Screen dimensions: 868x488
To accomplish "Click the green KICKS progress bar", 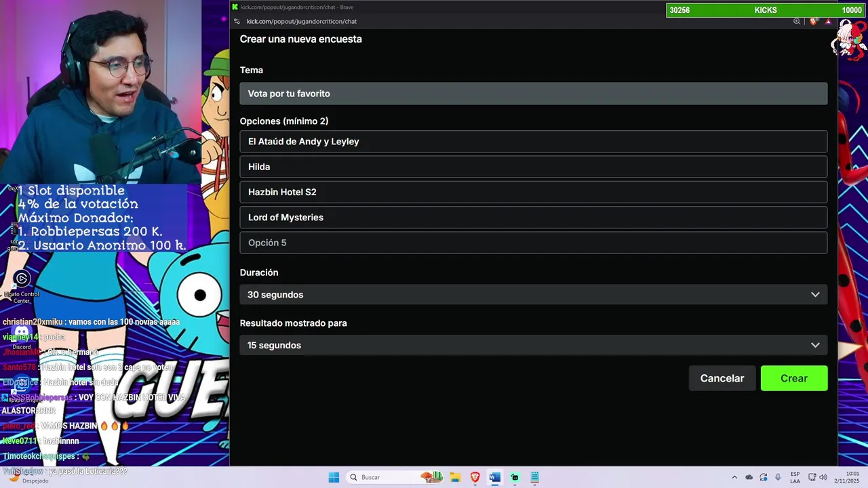I will pyautogui.click(x=766, y=10).
